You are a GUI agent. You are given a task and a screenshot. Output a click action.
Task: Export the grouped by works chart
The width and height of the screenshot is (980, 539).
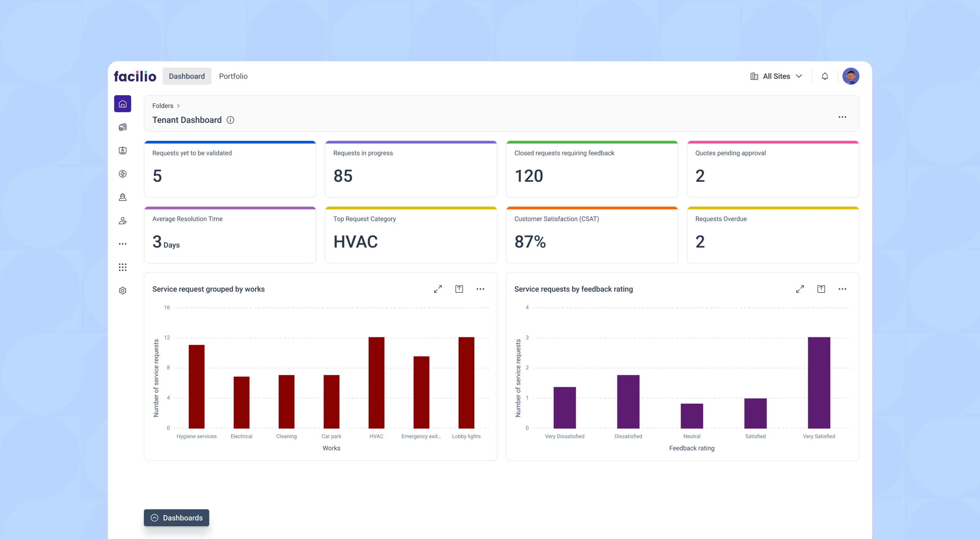click(459, 289)
